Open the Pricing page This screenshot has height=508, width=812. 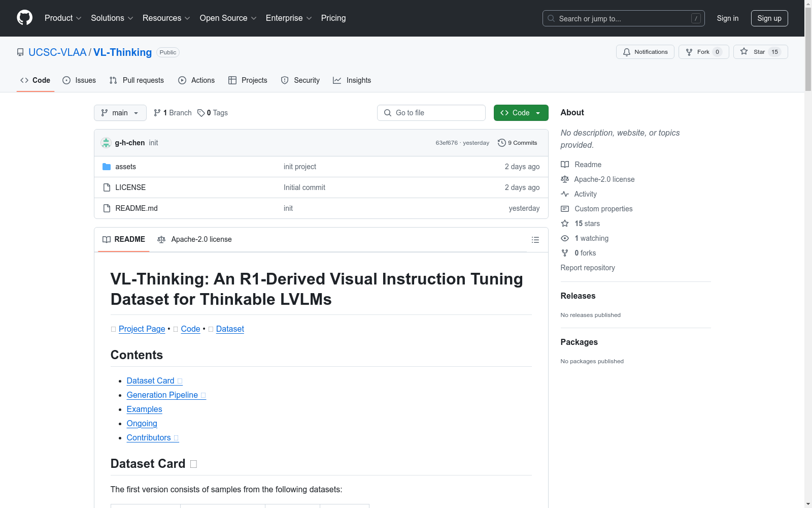point(333,18)
